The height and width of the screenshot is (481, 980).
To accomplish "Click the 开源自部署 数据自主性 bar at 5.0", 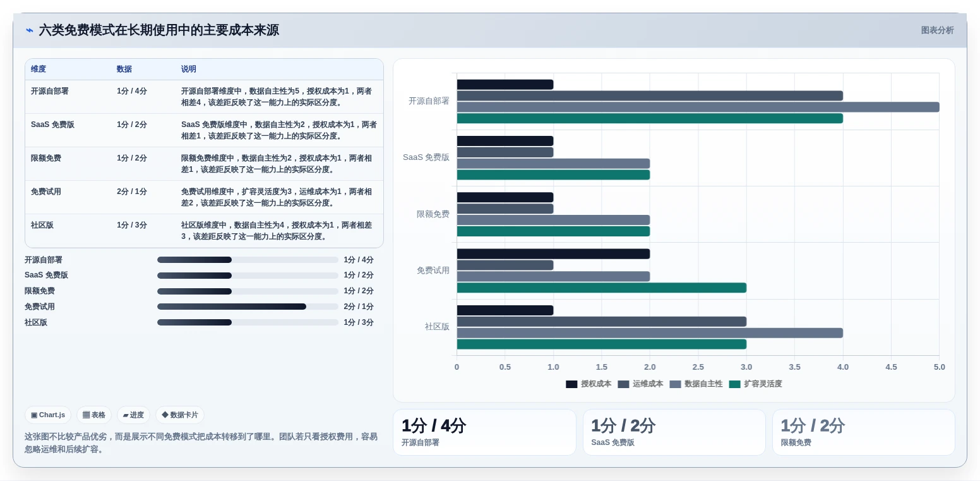I will pyautogui.click(x=698, y=107).
